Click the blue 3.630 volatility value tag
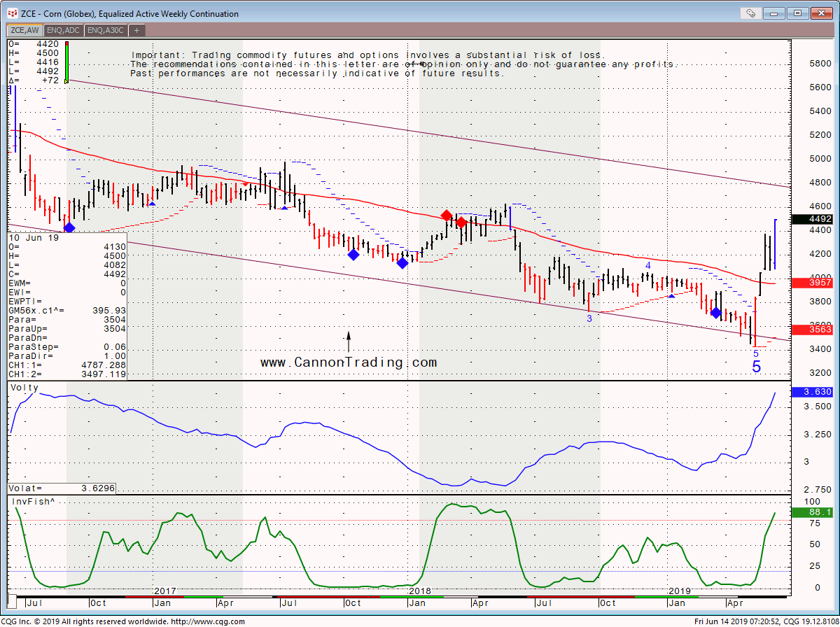Image resolution: width=840 pixels, height=627 pixels. 814,392
